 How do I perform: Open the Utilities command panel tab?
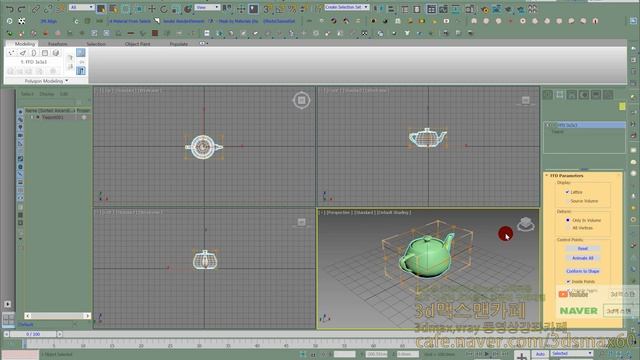pos(608,95)
